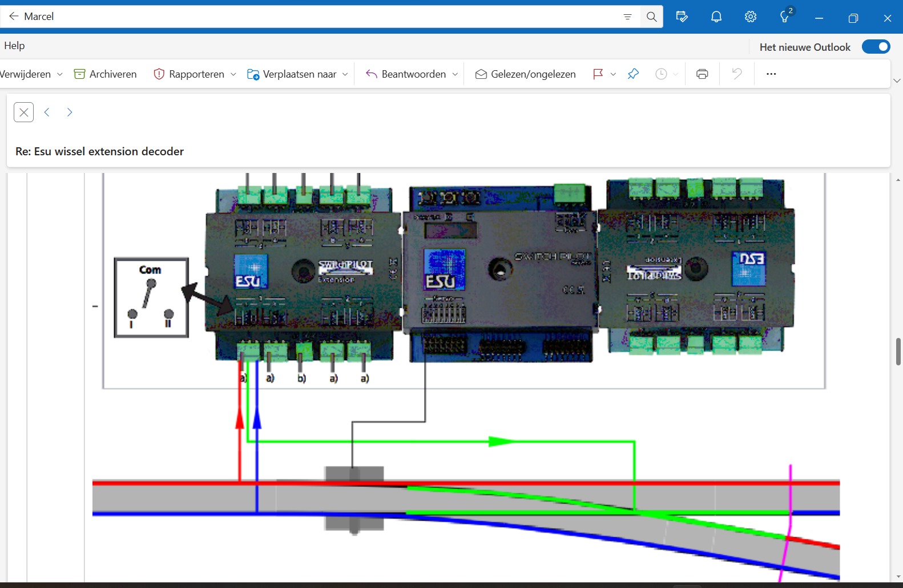Image resolution: width=903 pixels, height=588 pixels.
Task: Go to the next message arrow
Action: pyautogui.click(x=70, y=112)
